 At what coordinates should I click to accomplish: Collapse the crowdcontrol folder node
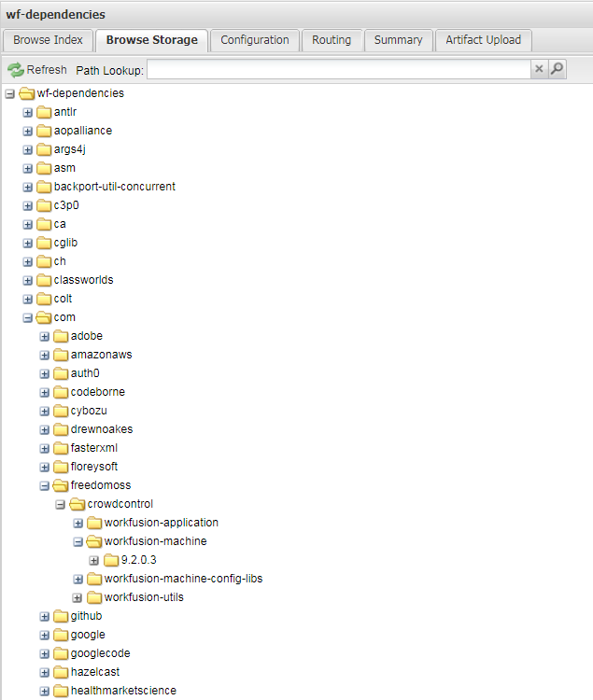pos(61,505)
